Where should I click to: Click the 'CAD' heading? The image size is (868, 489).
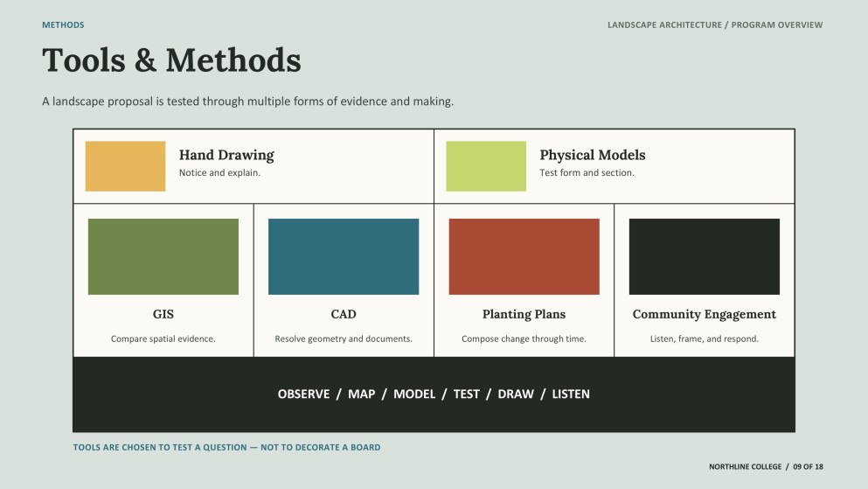click(x=344, y=314)
